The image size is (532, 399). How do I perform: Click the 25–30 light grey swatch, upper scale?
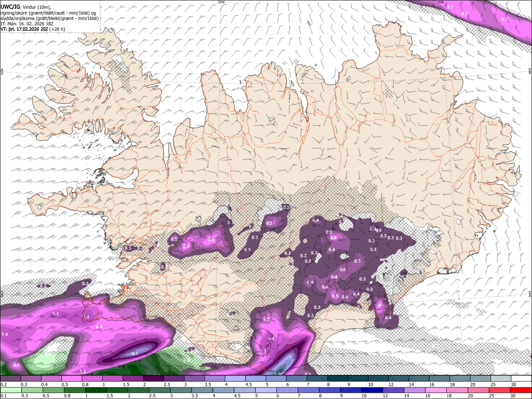pyautogui.click(x=500, y=379)
